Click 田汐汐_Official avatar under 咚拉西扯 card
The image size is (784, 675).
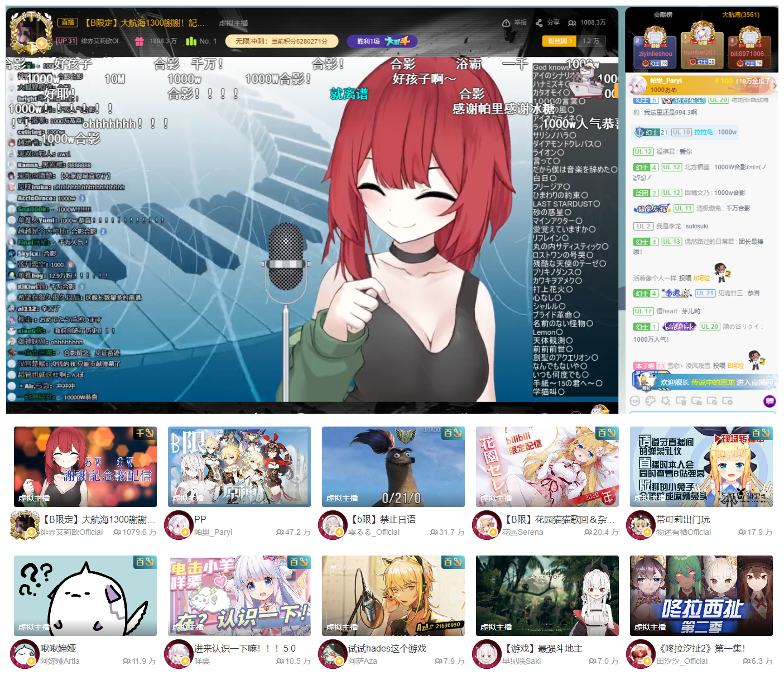tap(641, 654)
